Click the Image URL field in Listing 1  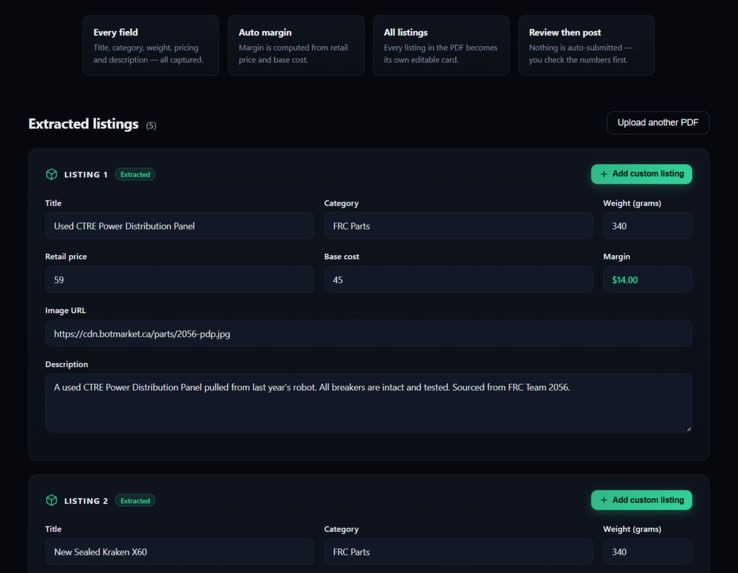[x=369, y=334]
